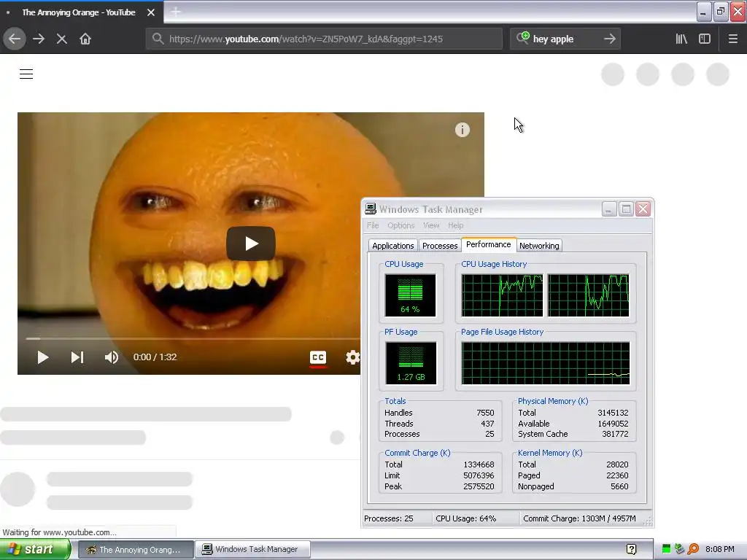This screenshot has height=560, width=747.
Task: Click the right CPU Usage History graph
Action: pos(589,295)
